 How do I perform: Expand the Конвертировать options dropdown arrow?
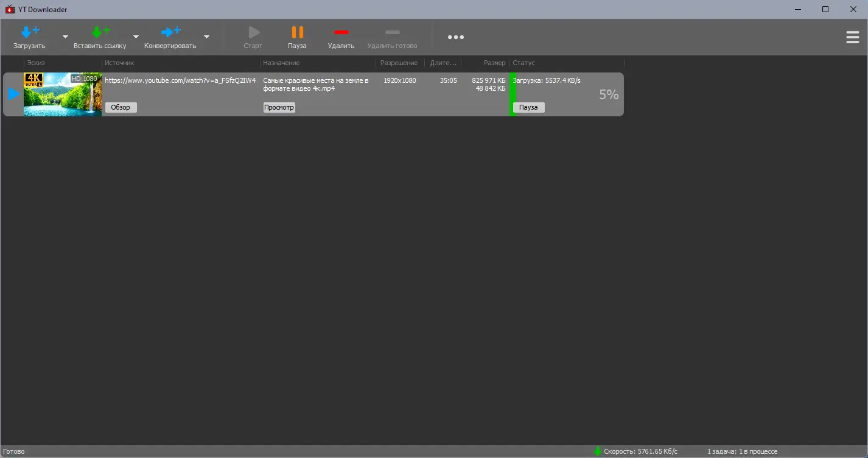point(206,37)
